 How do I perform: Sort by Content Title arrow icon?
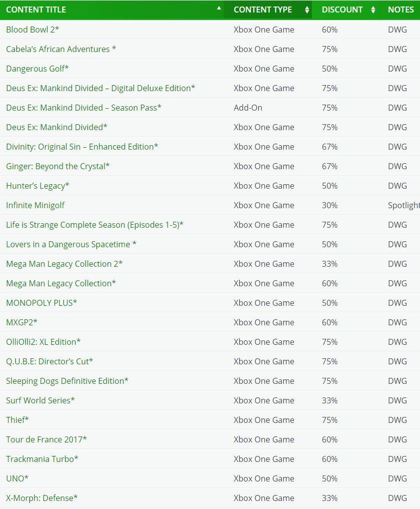(x=219, y=8)
